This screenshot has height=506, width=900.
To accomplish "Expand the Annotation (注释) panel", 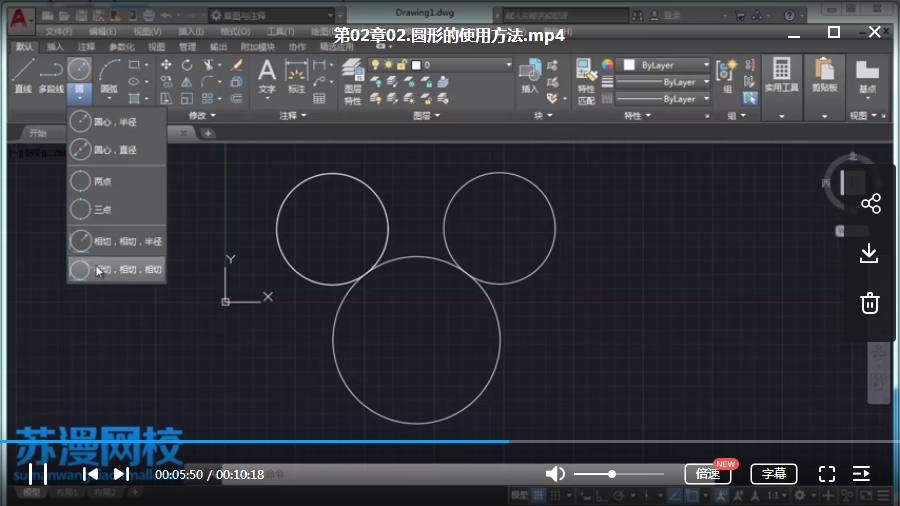I will (x=293, y=115).
